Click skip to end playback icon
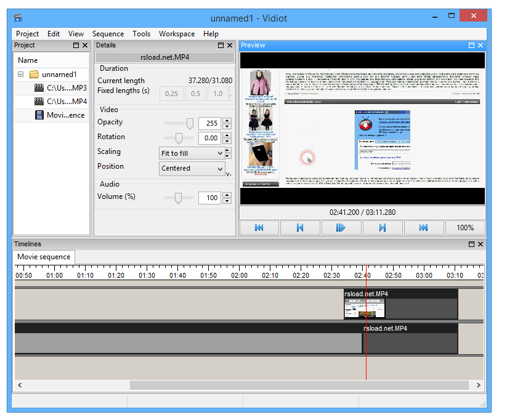 click(424, 227)
